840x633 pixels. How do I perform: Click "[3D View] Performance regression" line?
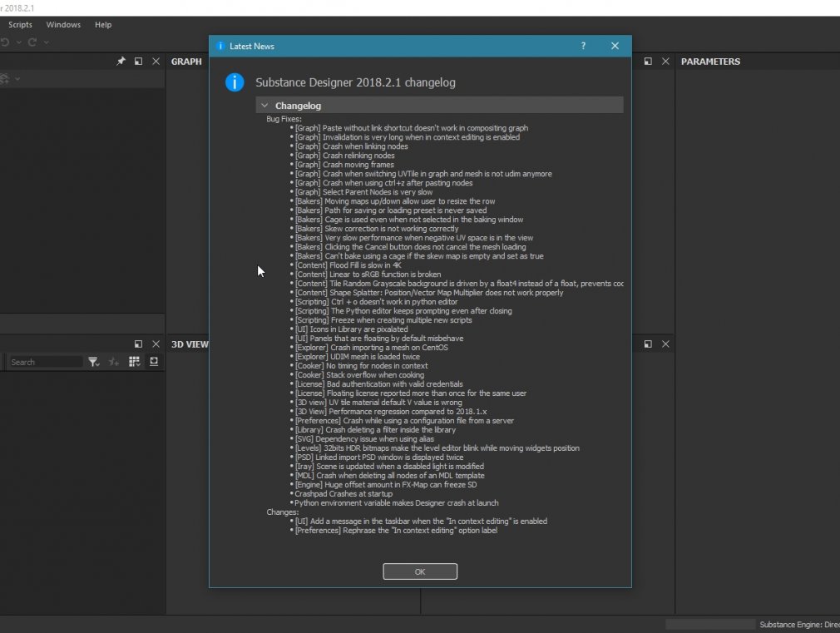tap(391, 412)
